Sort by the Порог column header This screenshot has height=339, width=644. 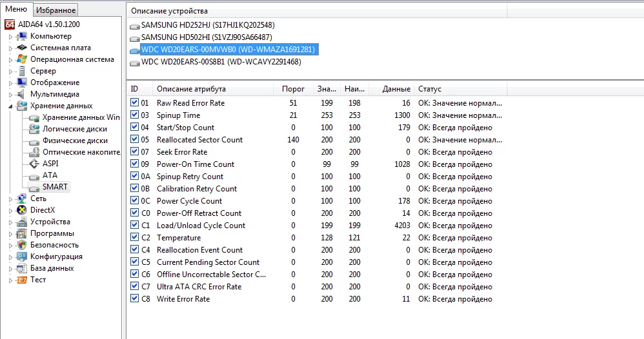point(293,89)
